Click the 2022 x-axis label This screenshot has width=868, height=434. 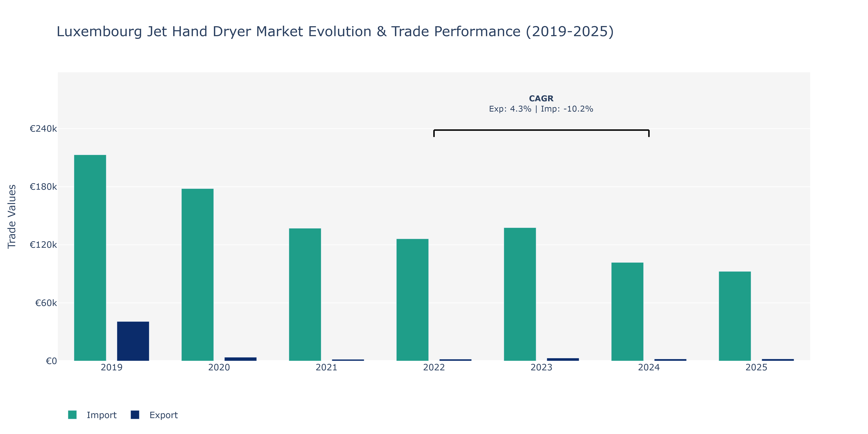tap(434, 367)
